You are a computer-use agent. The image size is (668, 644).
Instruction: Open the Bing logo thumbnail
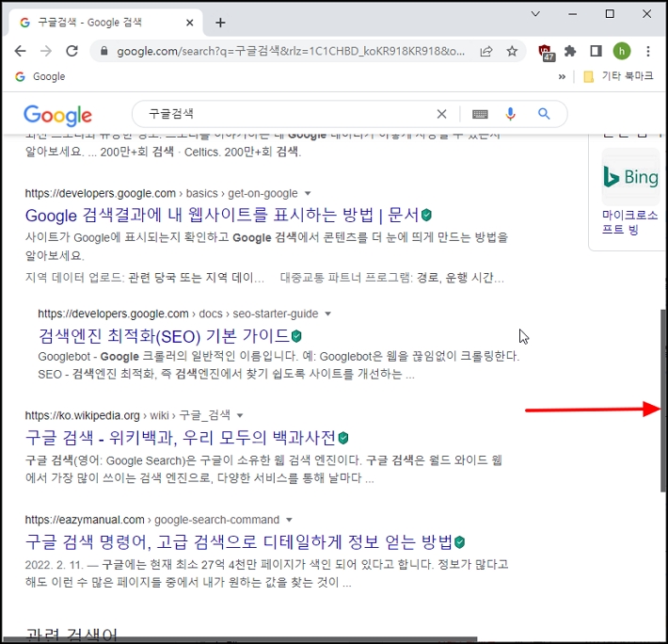point(631,177)
